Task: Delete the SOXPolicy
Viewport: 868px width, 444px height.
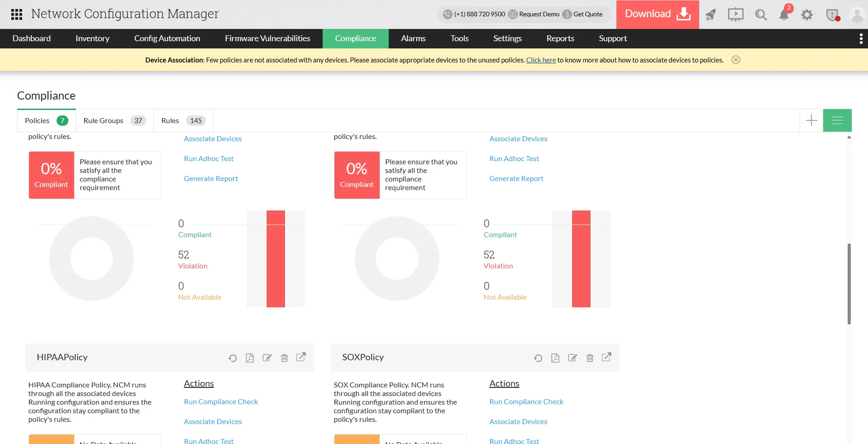Action: [590, 358]
